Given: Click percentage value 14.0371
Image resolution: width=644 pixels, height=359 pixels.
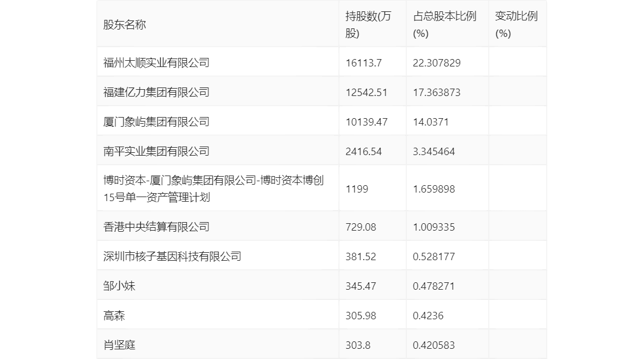Looking at the screenshot, I should tap(431, 122).
